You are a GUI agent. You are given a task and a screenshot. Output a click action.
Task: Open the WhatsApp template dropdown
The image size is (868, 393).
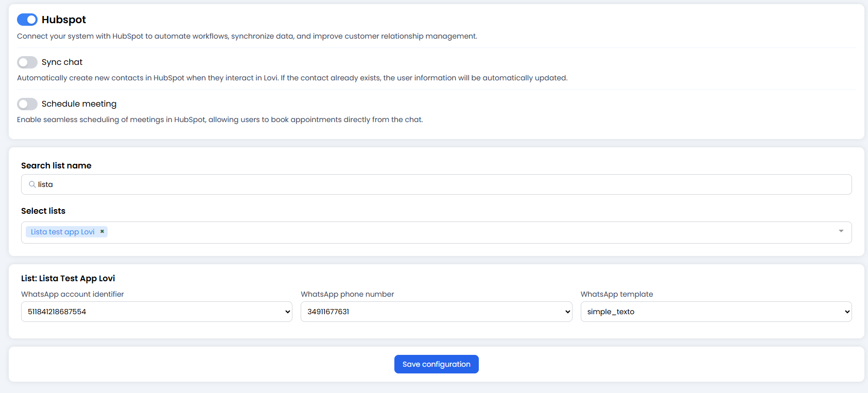(x=716, y=312)
